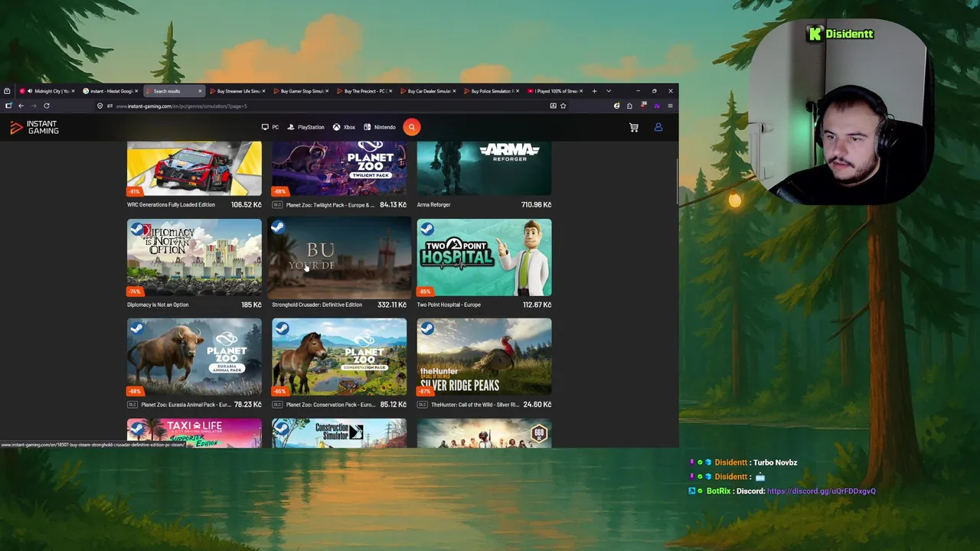Viewport: 980px width, 551px height.
Task: Open WRC Generations Fully Loaded Edition title
Action: click(x=171, y=205)
